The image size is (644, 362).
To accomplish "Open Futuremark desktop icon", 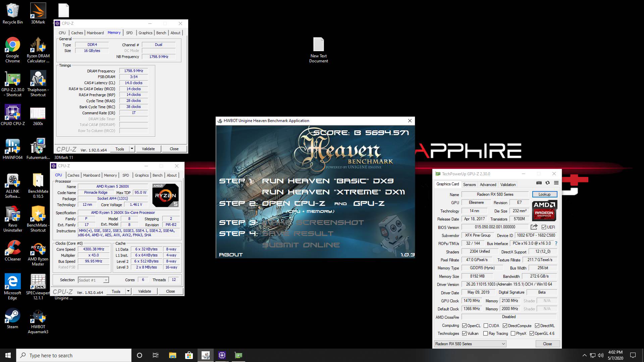I will [x=38, y=149].
